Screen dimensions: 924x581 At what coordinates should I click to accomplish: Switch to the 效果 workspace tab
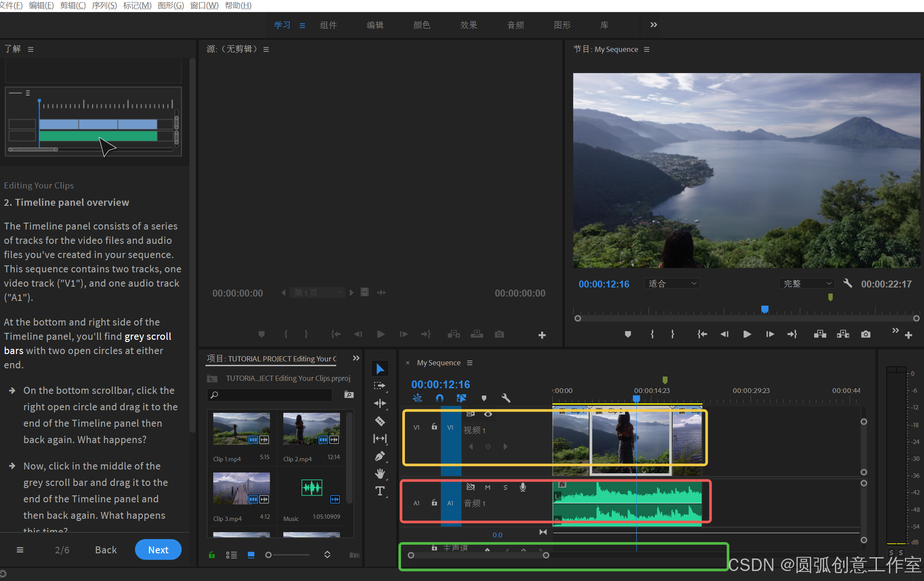[x=468, y=25]
